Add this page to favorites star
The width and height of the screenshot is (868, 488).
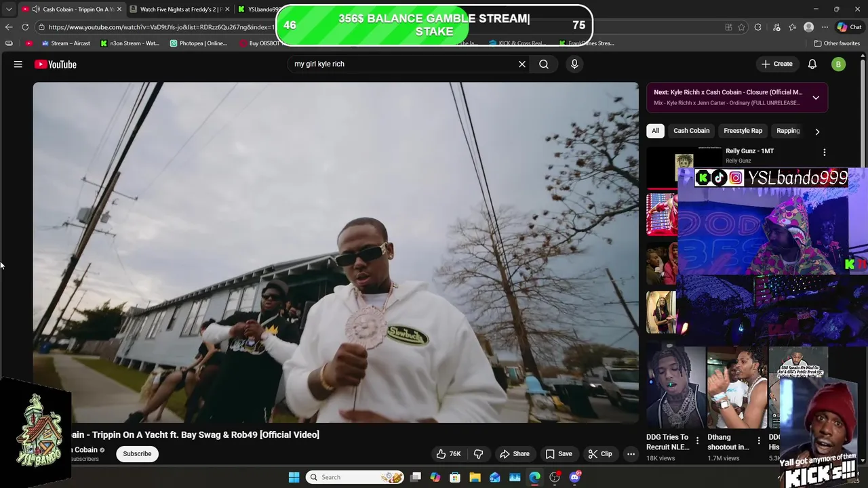(741, 27)
